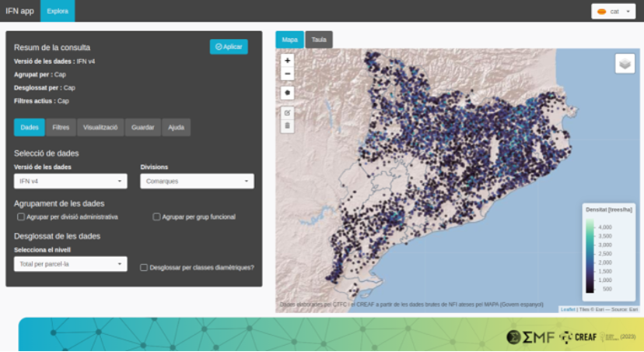Click the edit layers icon
The image size is (644, 352).
(288, 113)
